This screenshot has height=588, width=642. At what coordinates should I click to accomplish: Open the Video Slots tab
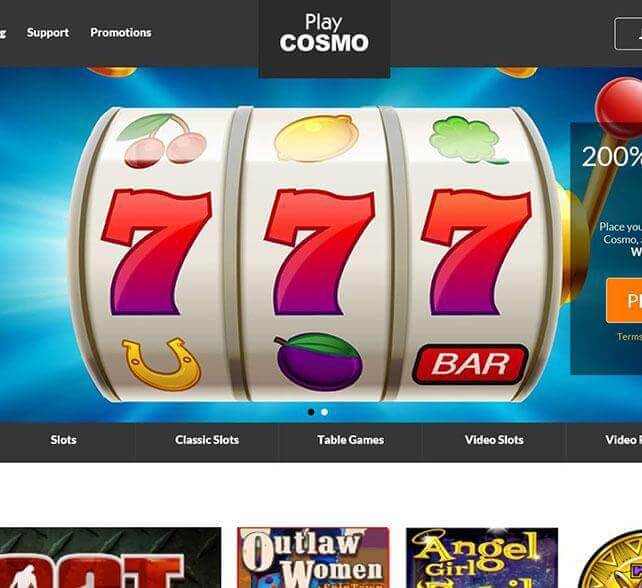coord(494,440)
